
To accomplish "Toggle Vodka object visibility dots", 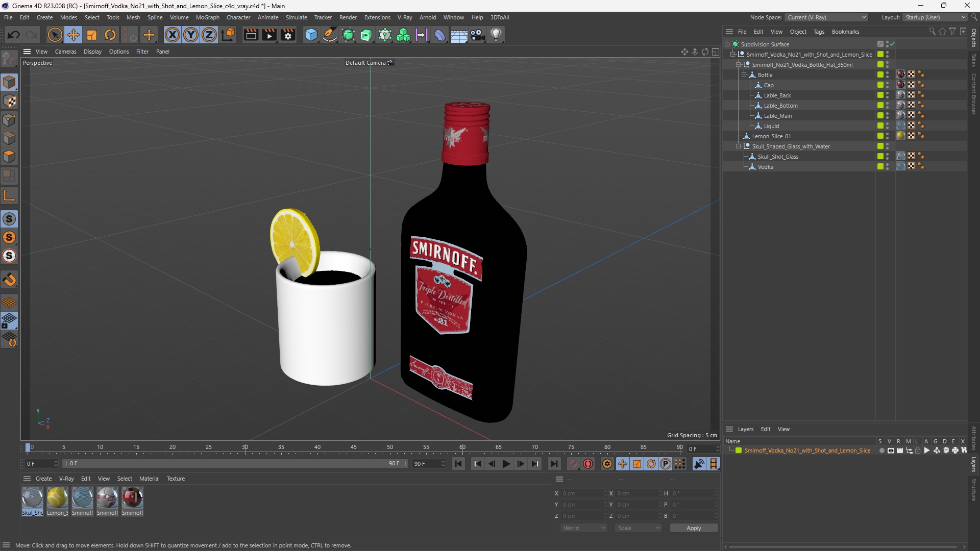I will click(x=887, y=167).
